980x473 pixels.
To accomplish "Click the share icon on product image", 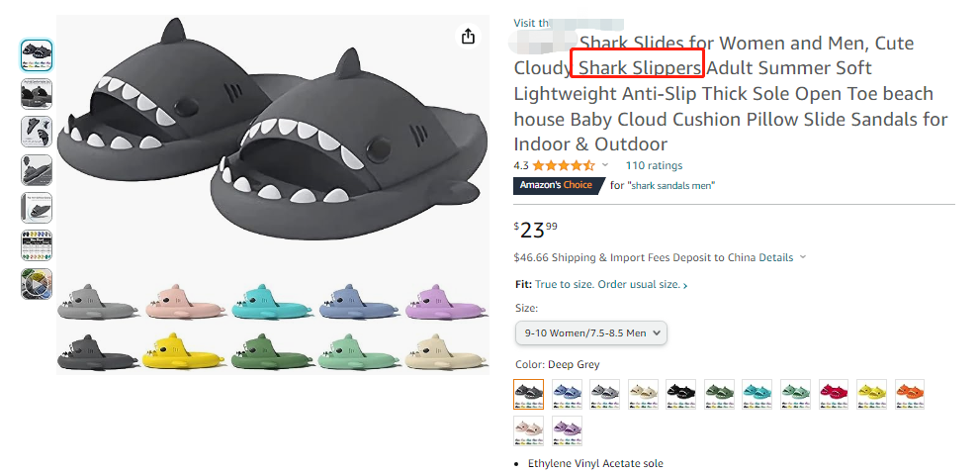I will coord(468,37).
